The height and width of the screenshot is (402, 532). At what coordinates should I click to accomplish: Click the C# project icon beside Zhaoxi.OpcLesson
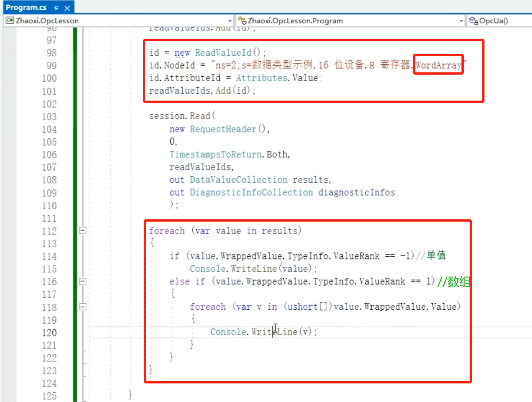point(10,20)
